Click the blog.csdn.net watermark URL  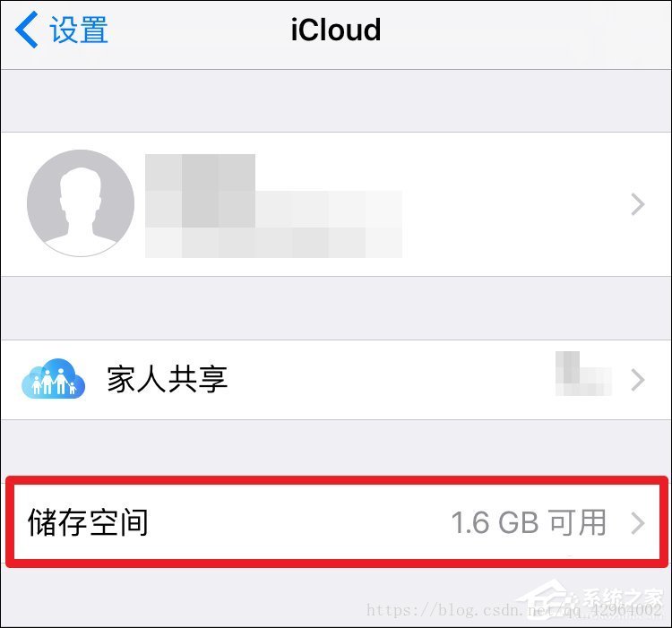tap(513, 610)
